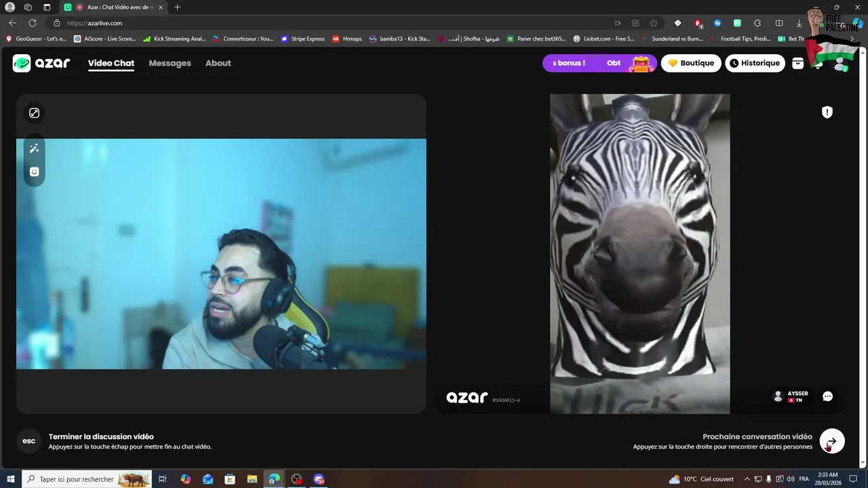
Task: Open the Sunderland vs Burn... bookmark
Action: click(672, 39)
